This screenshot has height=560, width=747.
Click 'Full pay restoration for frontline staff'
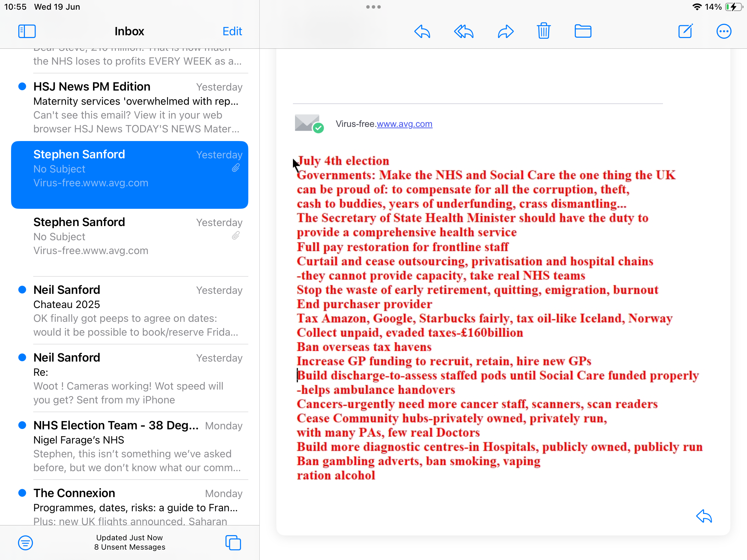(403, 247)
